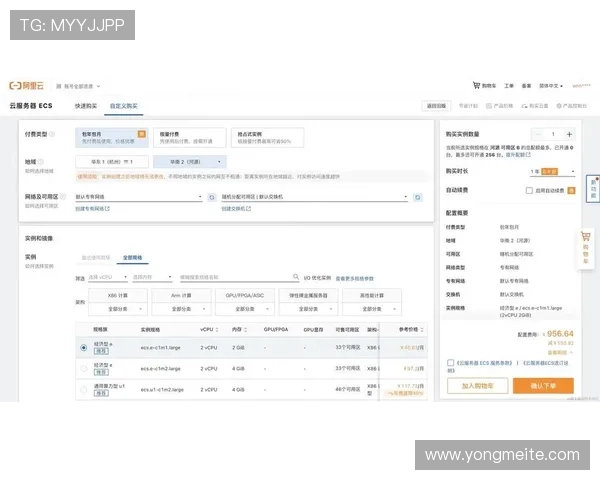
Task: Click the Alibaba Cloud logo
Action: click(26, 85)
